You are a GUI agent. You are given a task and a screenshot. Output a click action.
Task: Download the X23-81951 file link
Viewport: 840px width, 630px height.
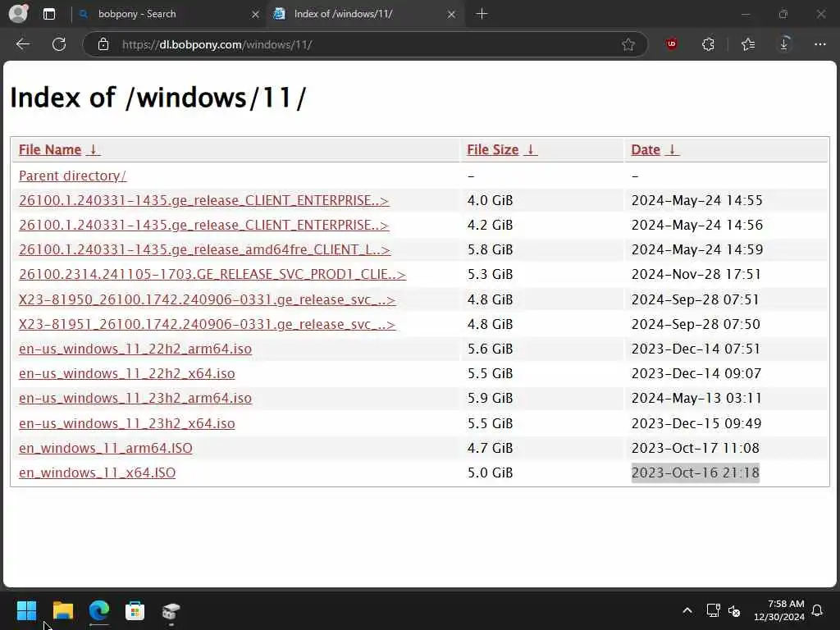(x=207, y=324)
